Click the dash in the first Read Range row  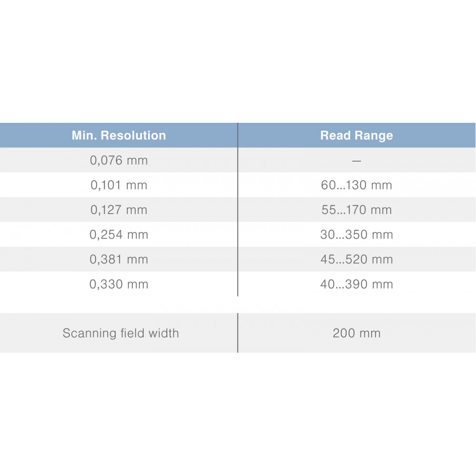(x=357, y=161)
